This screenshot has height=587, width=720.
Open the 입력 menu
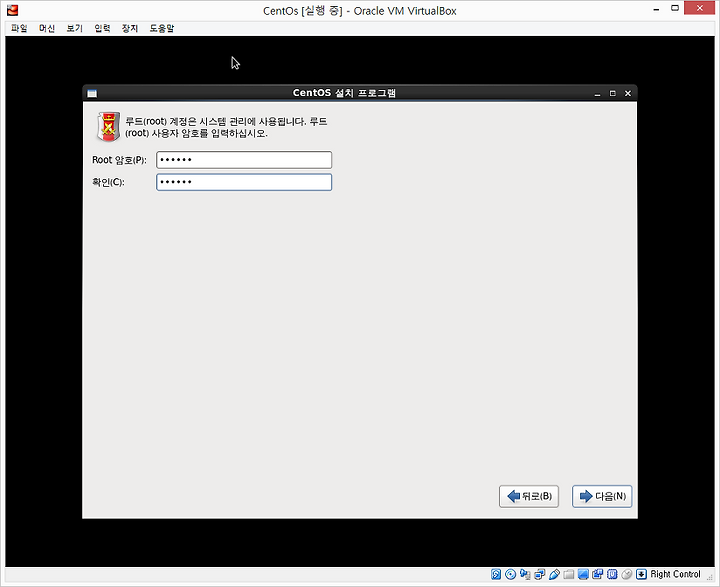point(102,28)
